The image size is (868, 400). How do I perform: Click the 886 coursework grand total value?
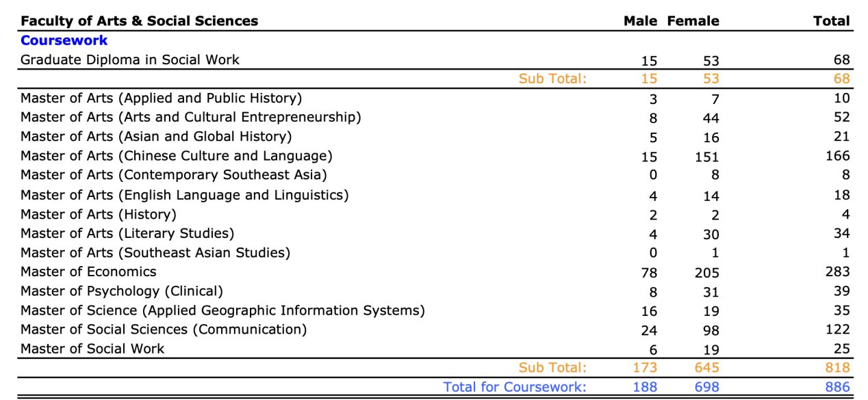point(837,387)
